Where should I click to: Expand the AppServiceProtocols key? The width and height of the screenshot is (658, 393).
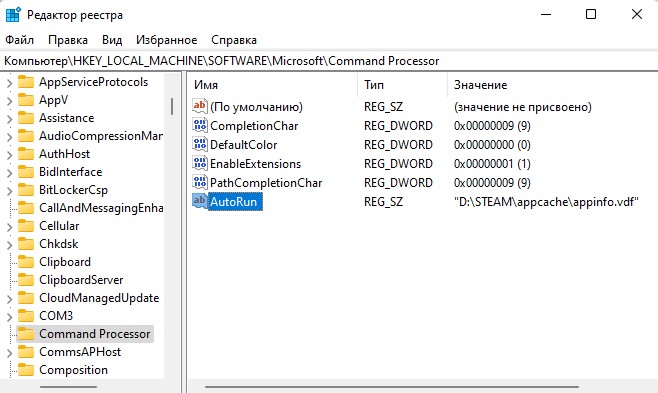click(9, 83)
